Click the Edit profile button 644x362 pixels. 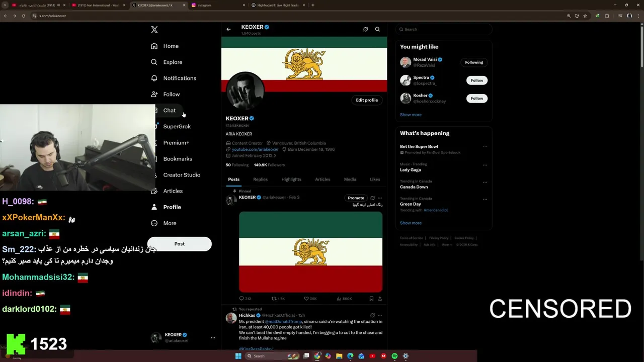pos(367,100)
